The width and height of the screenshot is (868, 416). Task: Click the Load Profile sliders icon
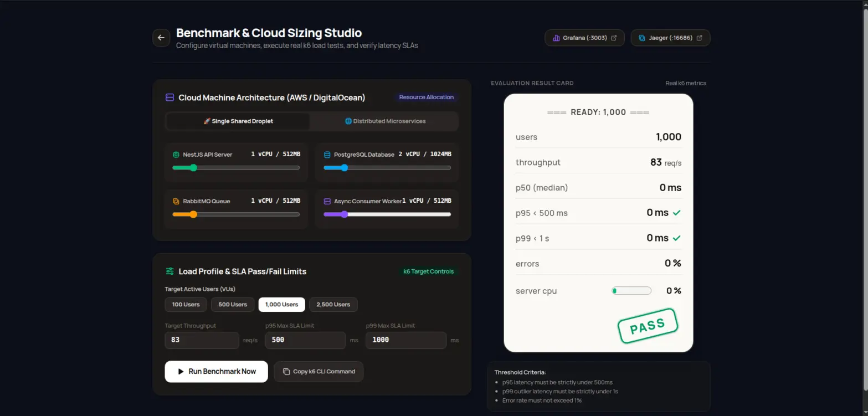tap(170, 271)
